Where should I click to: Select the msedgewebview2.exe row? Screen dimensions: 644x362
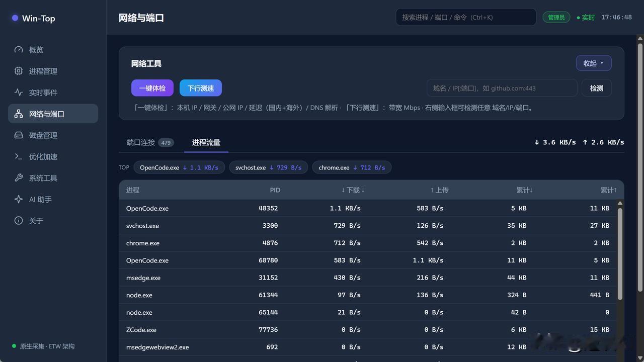tap(368, 347)
